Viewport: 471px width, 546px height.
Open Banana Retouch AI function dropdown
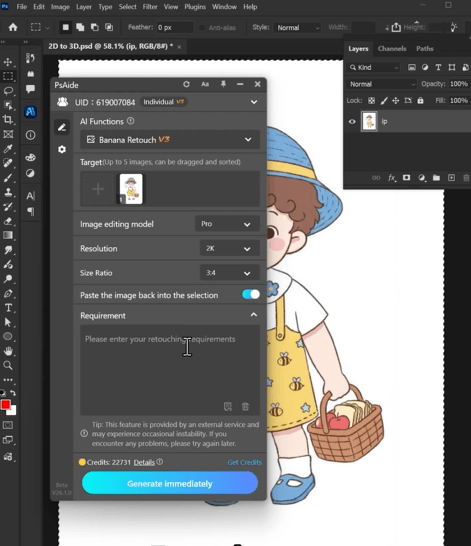(x=170, y=140)
